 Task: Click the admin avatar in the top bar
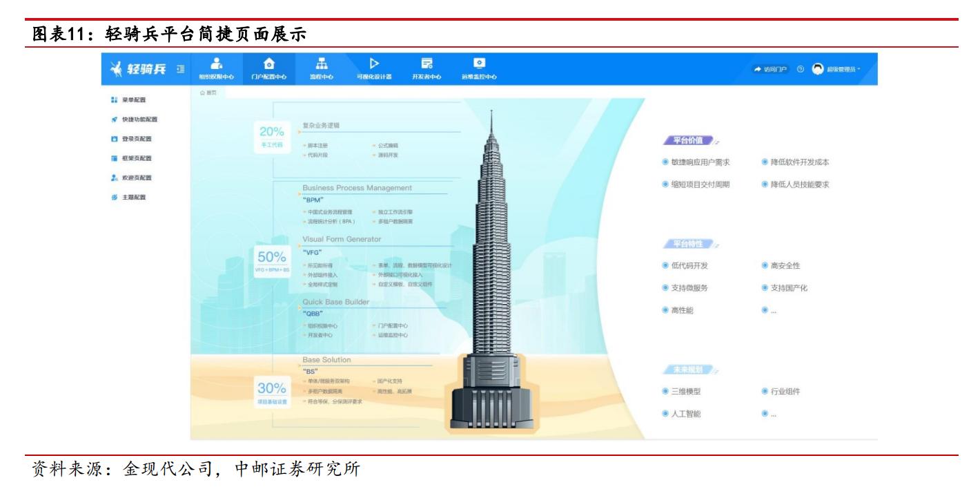819,70
